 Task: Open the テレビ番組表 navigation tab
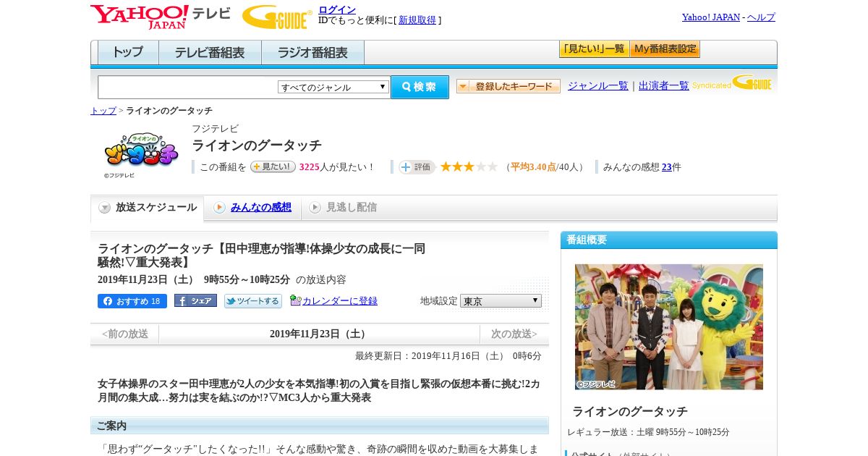click(210, 53)
